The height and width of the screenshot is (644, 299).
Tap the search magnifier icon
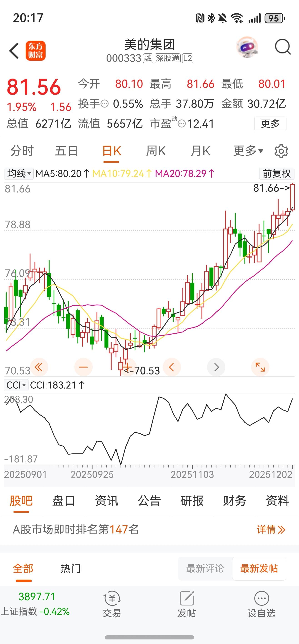[x=283, y=47]
